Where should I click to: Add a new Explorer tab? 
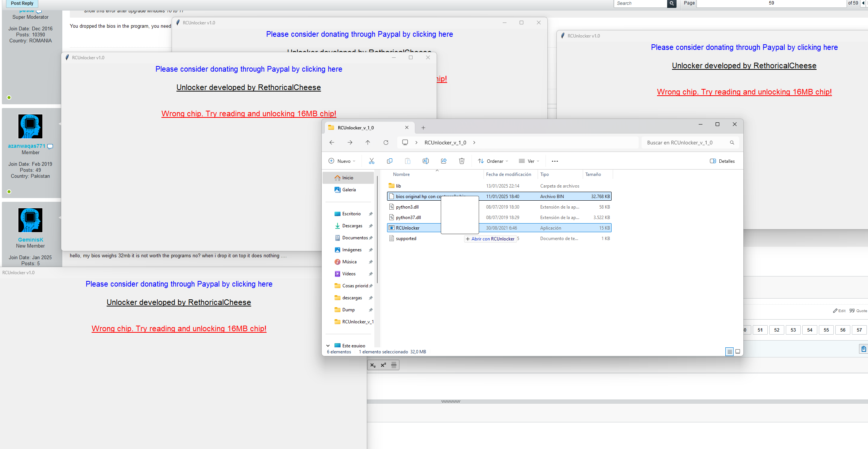click(423, 128)
